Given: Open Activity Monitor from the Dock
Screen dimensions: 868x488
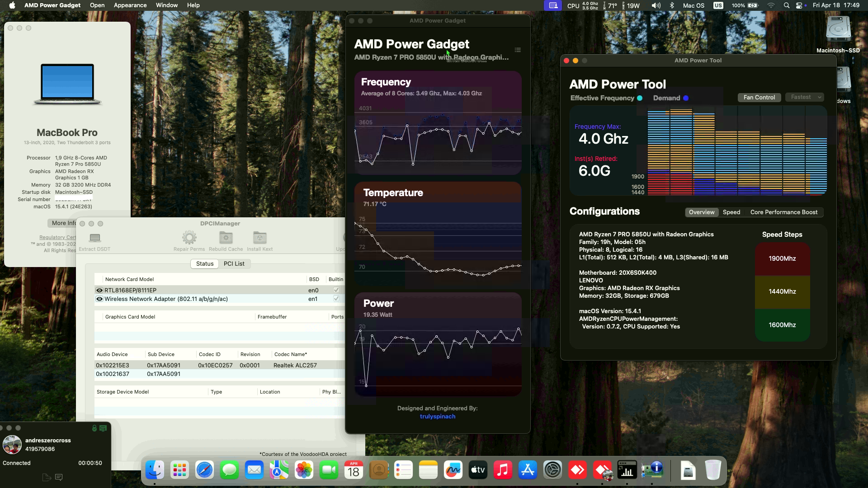Looking at the screenshot, I should coord(627,470).
